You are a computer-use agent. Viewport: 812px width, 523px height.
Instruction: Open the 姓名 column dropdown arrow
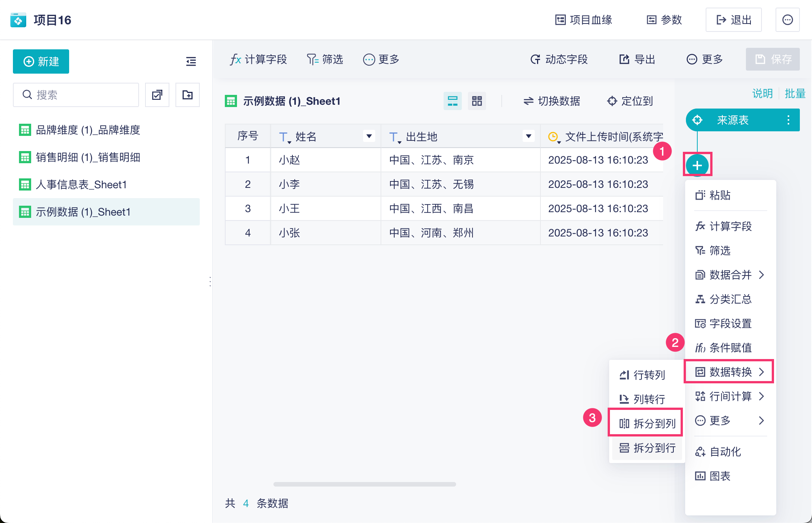click(369, 136)
